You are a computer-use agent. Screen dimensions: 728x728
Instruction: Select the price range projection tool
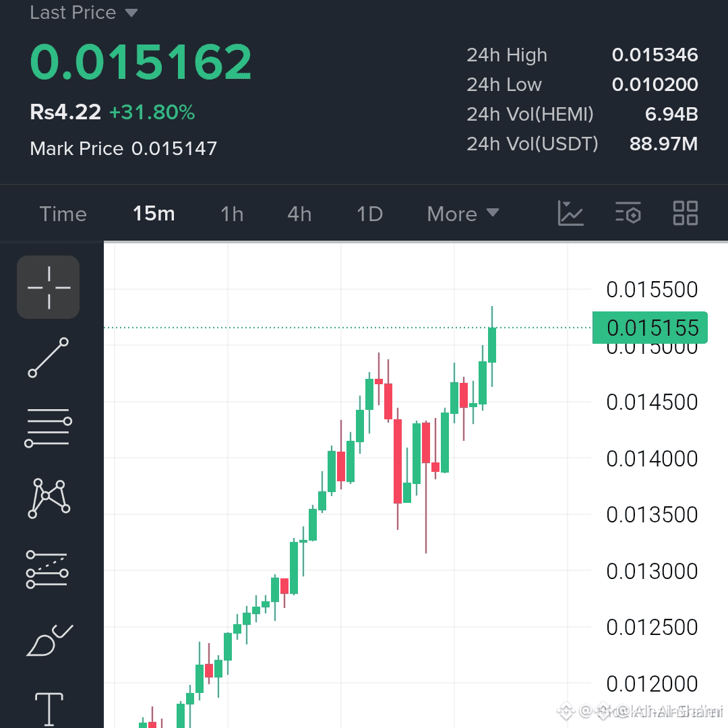[x=47, y=569]
